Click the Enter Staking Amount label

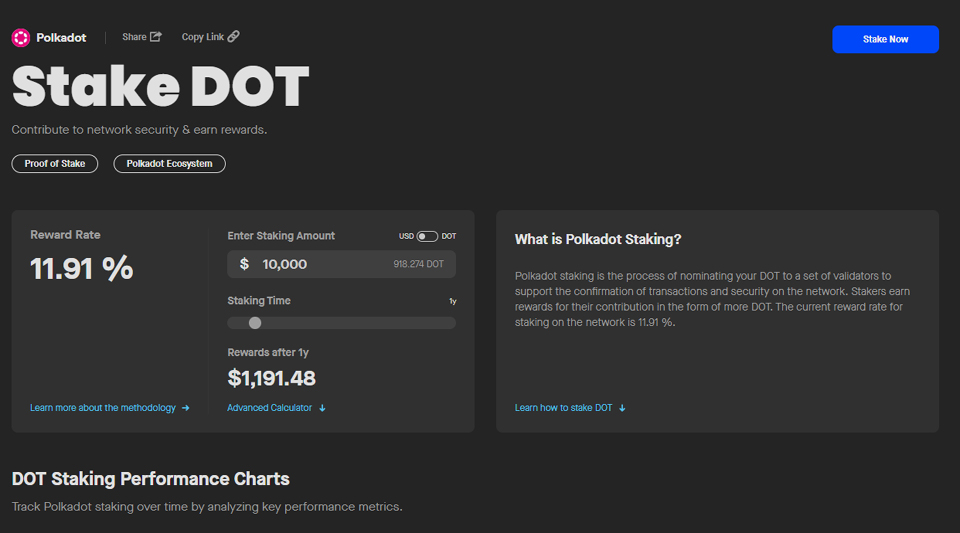(x=281, y=236)
